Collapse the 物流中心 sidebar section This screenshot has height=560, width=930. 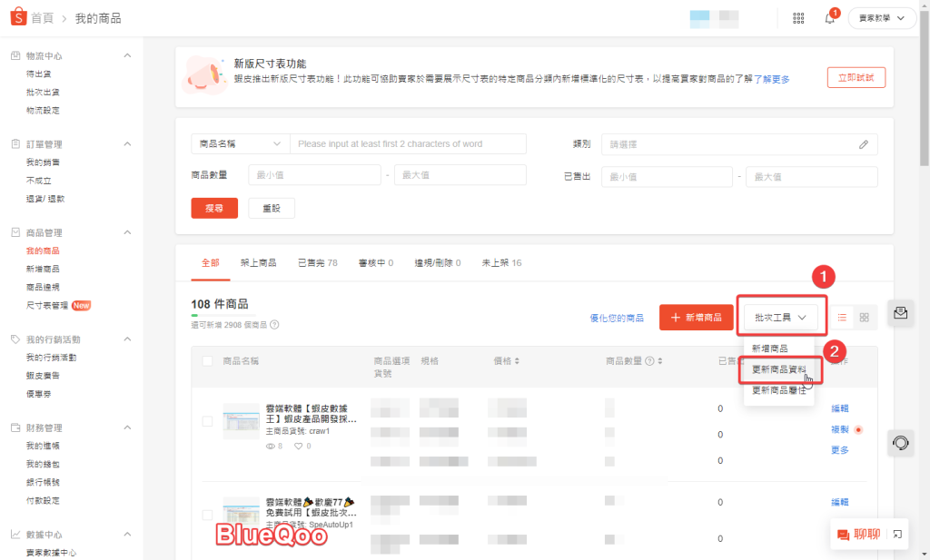127,56
